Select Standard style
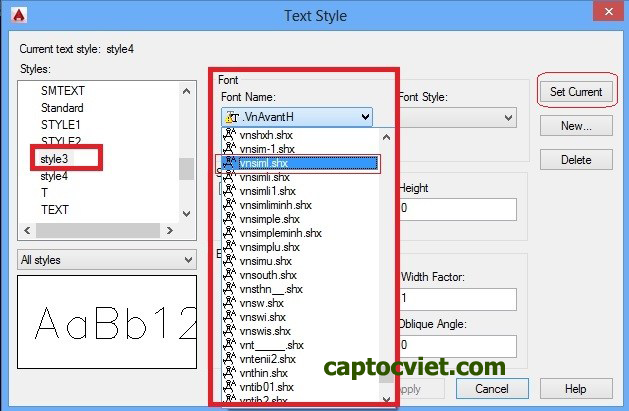Screen dimensions: 629x411 (x=62, y=108)
